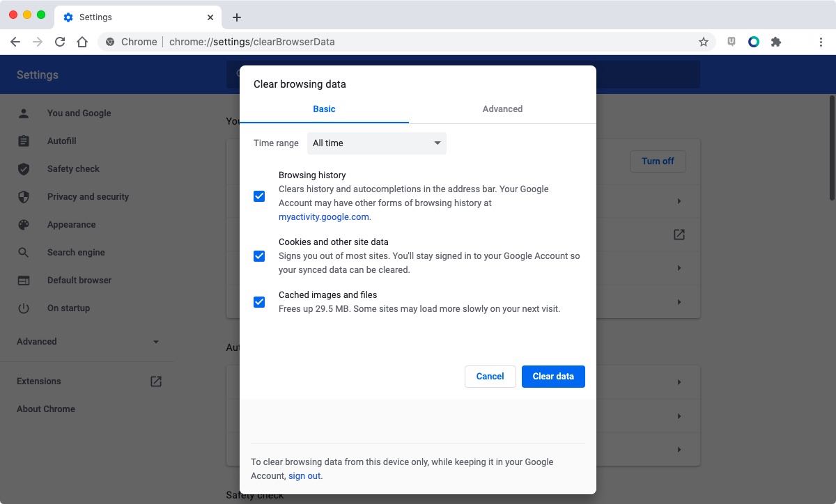Screen dimensions: 836x504
Task: Uncheck Cached images and files
Action: pyautogui.click(x=259, y=301)
